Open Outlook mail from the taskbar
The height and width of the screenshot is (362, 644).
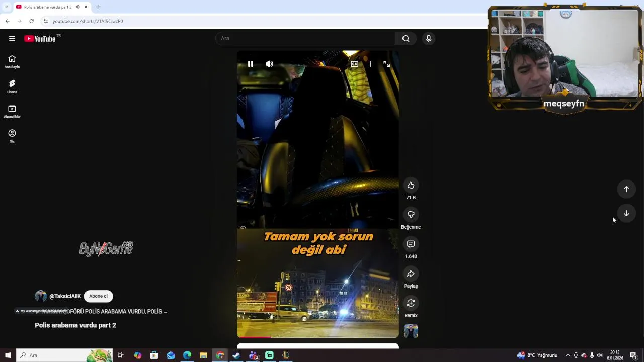[x=171, y=355]
